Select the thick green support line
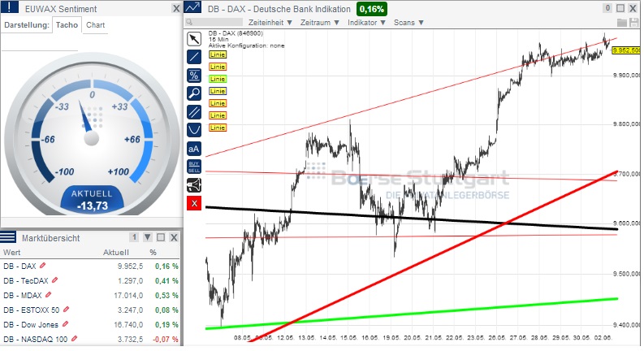 tap(411, 314)
